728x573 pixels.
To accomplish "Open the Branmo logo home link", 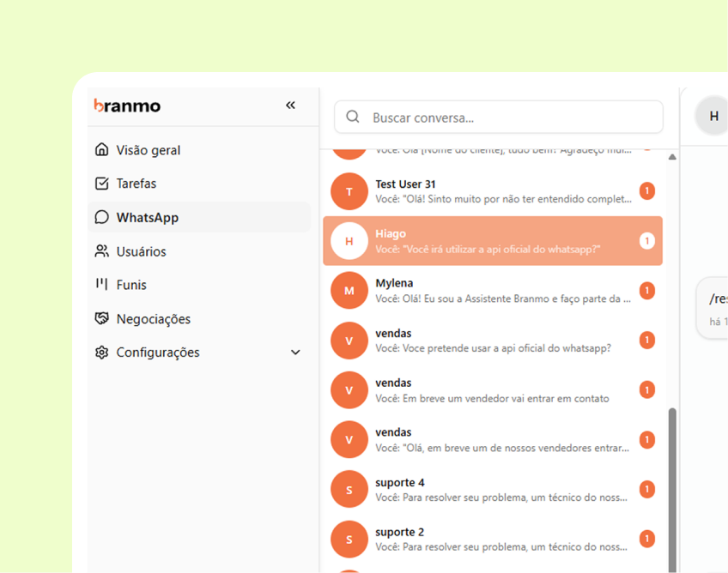I will [x=127, y=106].
